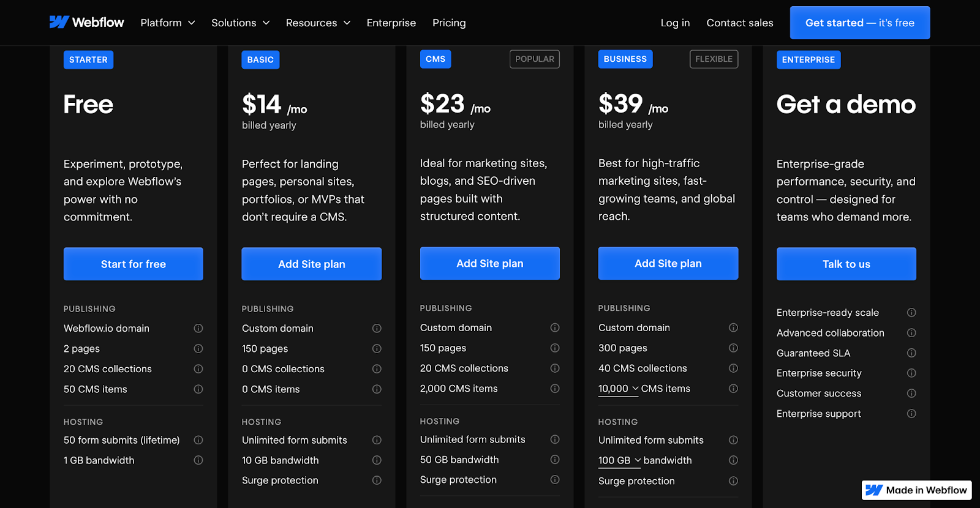Show info for CMS plan Surge protection

click(x=555, y=480)
